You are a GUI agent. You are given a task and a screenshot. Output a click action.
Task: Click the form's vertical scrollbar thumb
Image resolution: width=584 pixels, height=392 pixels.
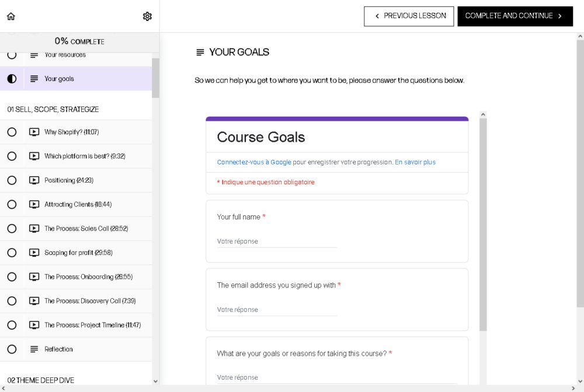pyautogui.click(x=483, y=225)
